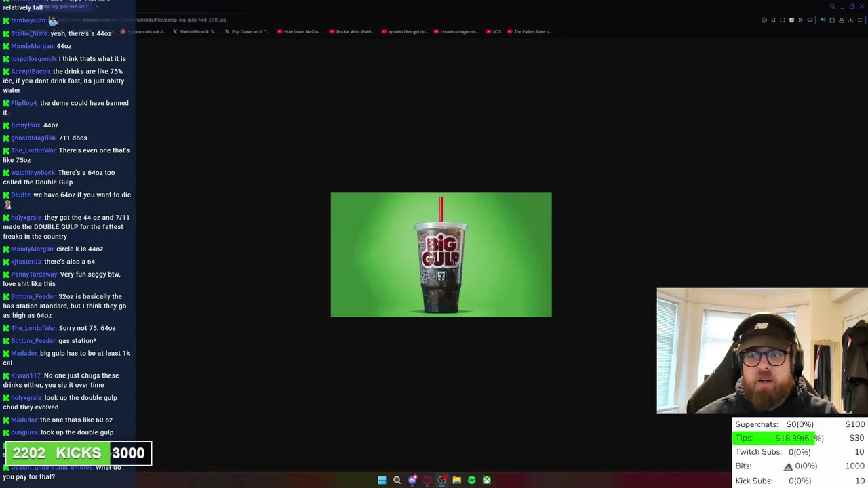Click chat username fembpycum
Screen dimensions: 868x488
point(28,21)
